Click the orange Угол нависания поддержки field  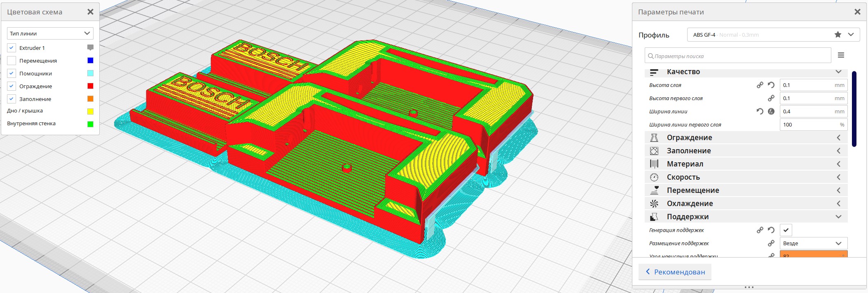[813, 254]
